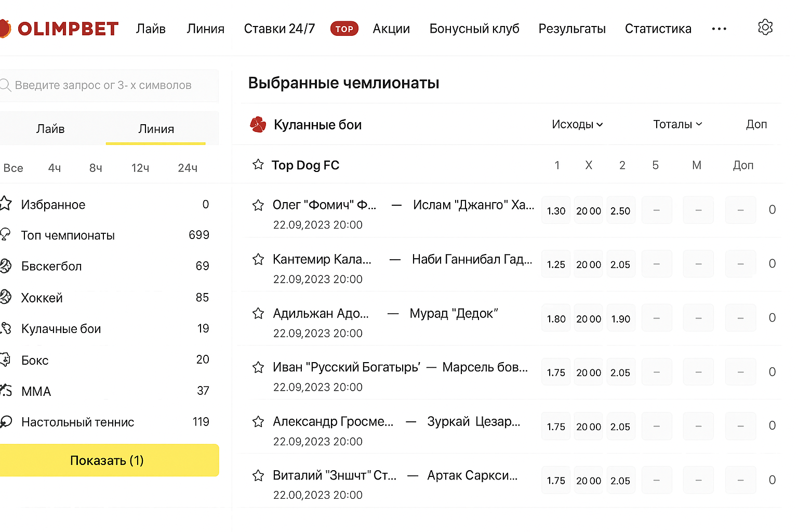Click the more options ellipsis icon
Viewport: 798px width, 532px height.
point(719,29)
